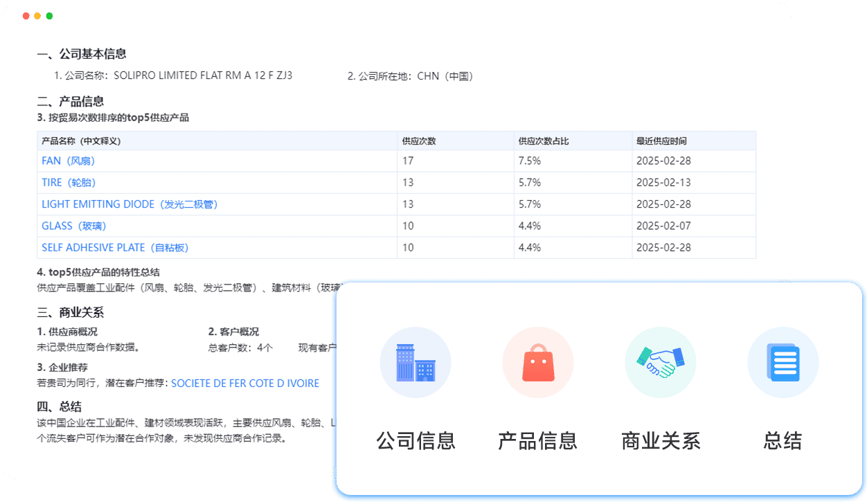Select the 公司信息 label in the panel

click(415, 440)
